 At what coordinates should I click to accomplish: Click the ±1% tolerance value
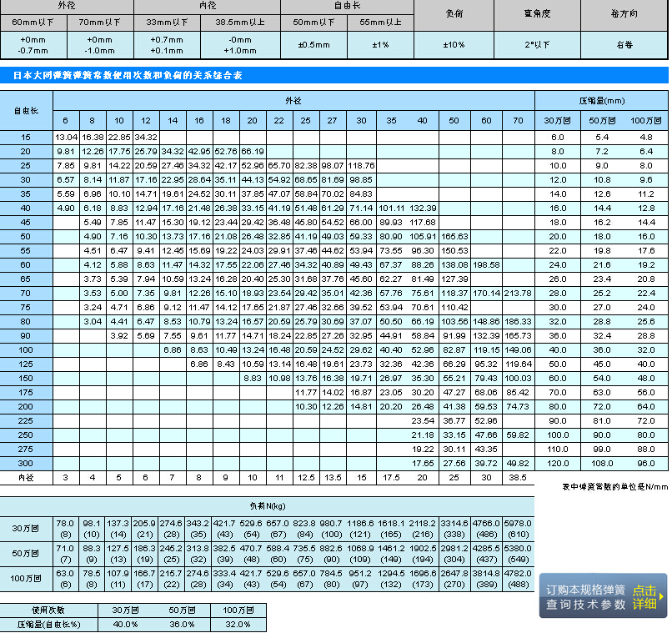(x=380, y=45)
